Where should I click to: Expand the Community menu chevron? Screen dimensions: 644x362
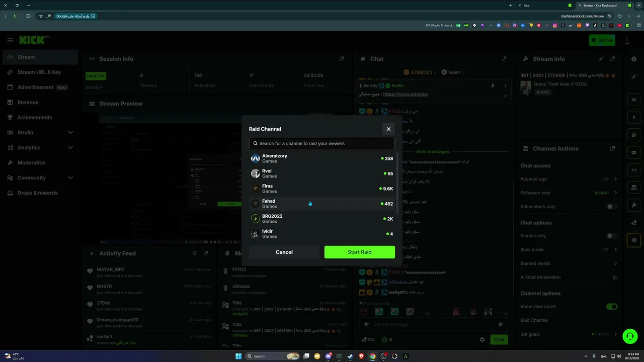[x=70, y=177]
